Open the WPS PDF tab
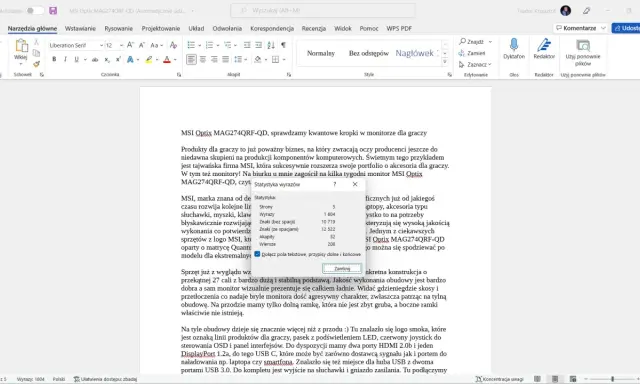Viewport: 640px width, 384px height. pyautogui.click(x=399, y=29)
